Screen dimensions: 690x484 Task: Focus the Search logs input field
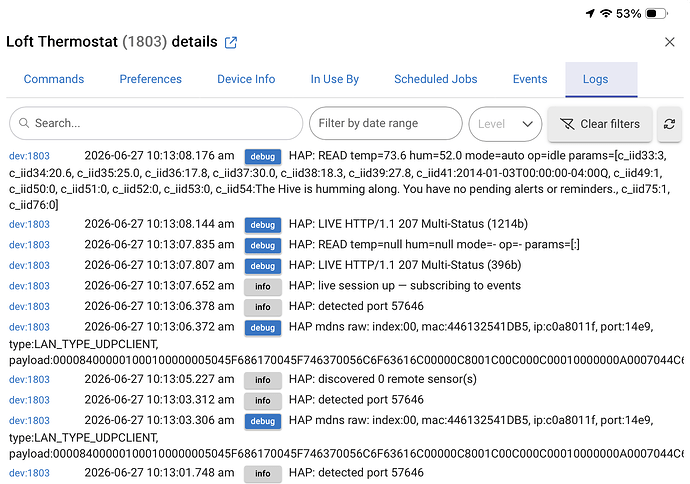pyautogui.click(x=156, y=123)
